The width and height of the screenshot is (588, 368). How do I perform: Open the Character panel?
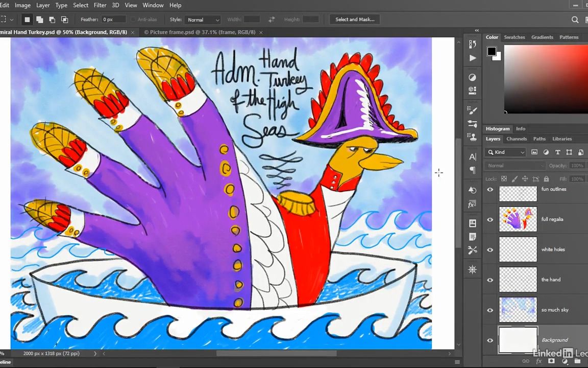pos(472,157)
